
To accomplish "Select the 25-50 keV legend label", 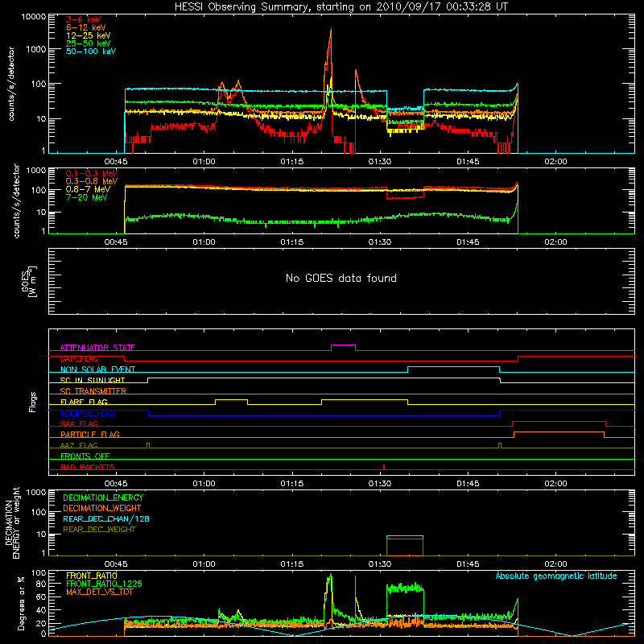I will (x=89, y=43).
